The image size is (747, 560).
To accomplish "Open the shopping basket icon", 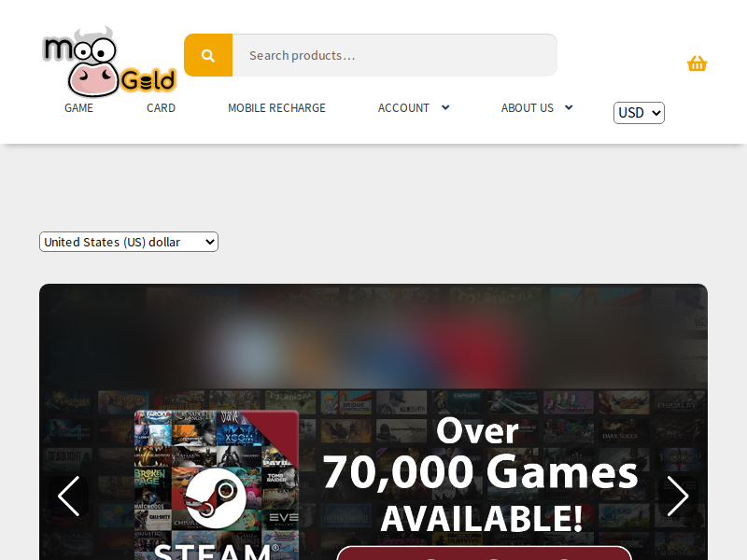I will coord(697,63).
